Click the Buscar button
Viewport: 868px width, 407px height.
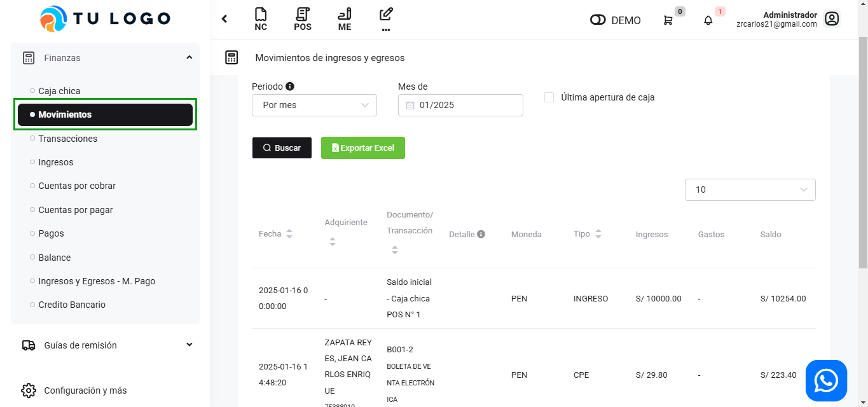pos(282,148)
